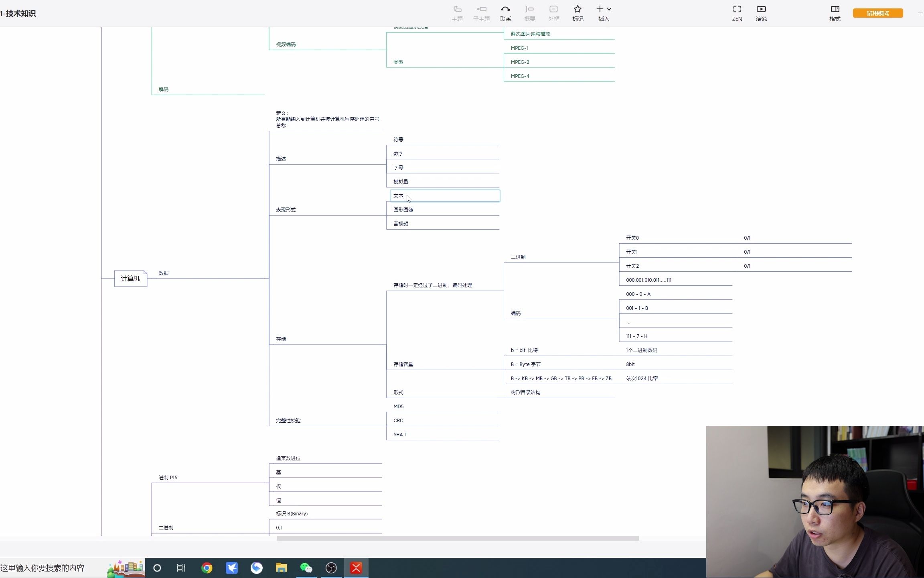The image size is (924, 578).
Task: Select the 存储容量 branch node
Action: click(x=403, y=364)
